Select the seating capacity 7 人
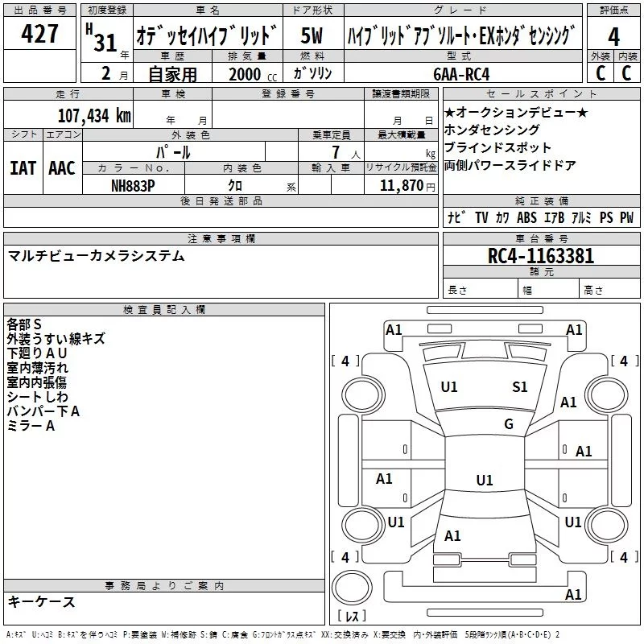This screenshot has width=644, height=644. pyautogui.click(x=346, y=152)
